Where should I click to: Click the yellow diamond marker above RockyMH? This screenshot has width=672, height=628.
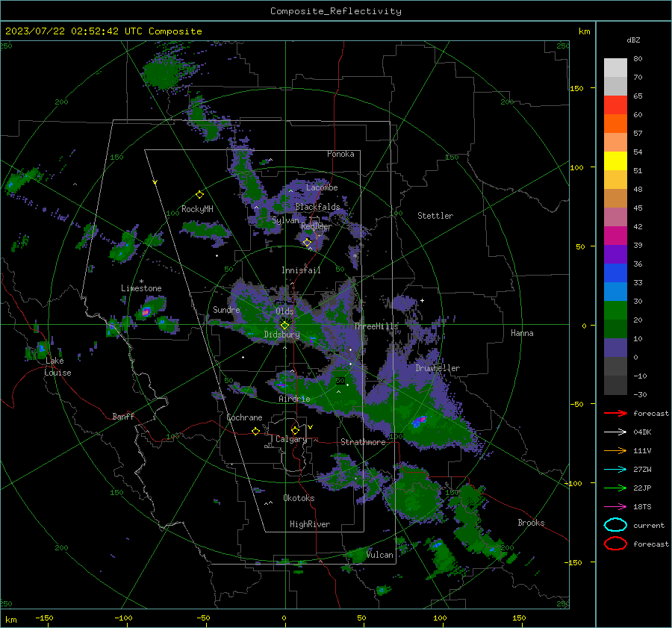(x=199, y=195)
